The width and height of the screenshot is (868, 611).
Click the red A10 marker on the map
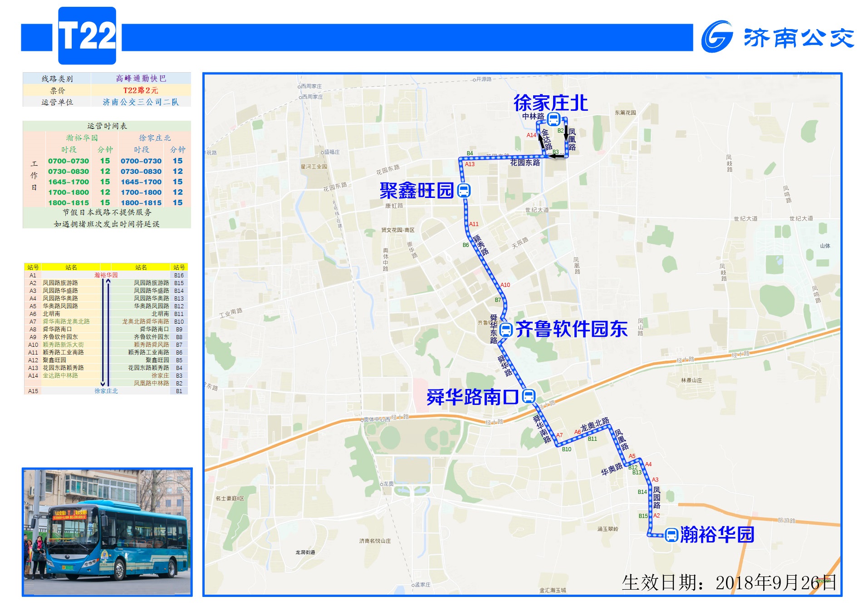pos(505,285)
